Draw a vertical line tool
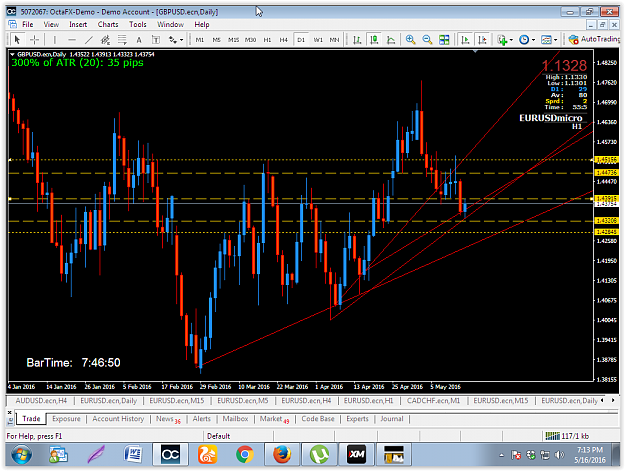Viewport: 625px width, 471px height. coord(55,39)
